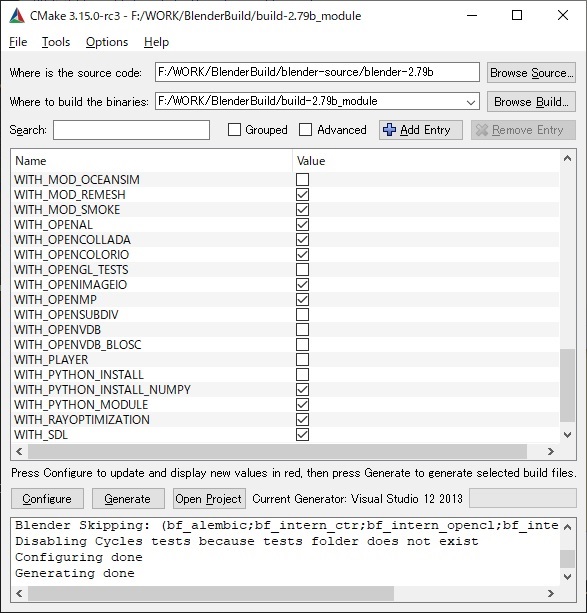
Task: Click the output log horizontal scrollbar thumb
Action: coord(211,593)
